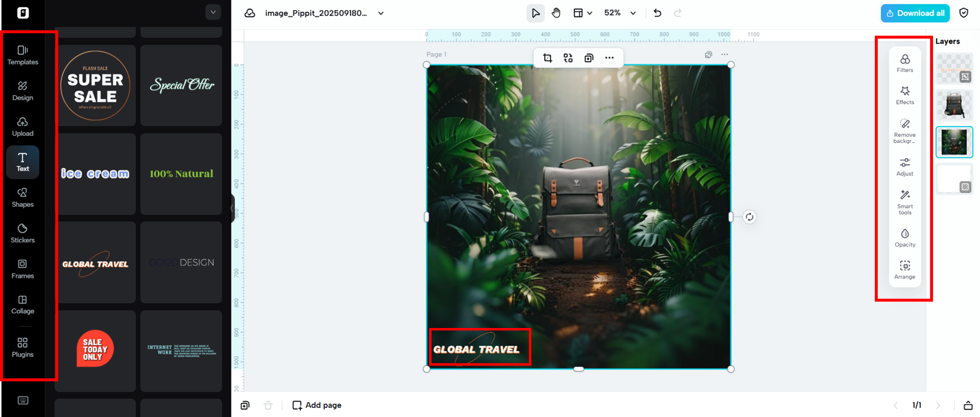Select the blank white background layer
This screenshot has height=417, width=980.
[954, 179]
